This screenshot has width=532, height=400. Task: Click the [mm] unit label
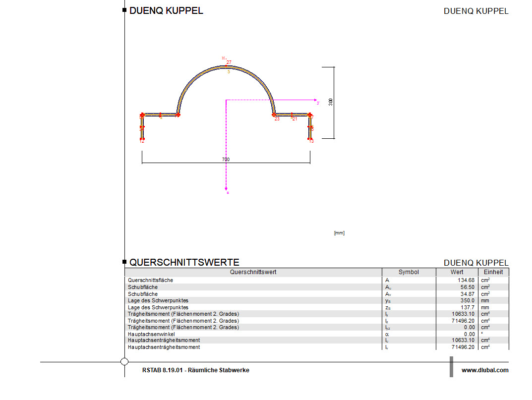tap(340, 233)
